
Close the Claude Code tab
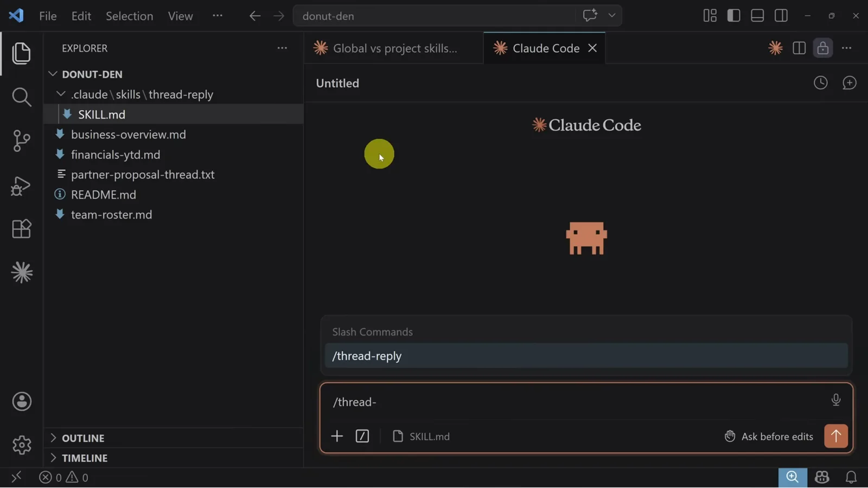[592, 48]
